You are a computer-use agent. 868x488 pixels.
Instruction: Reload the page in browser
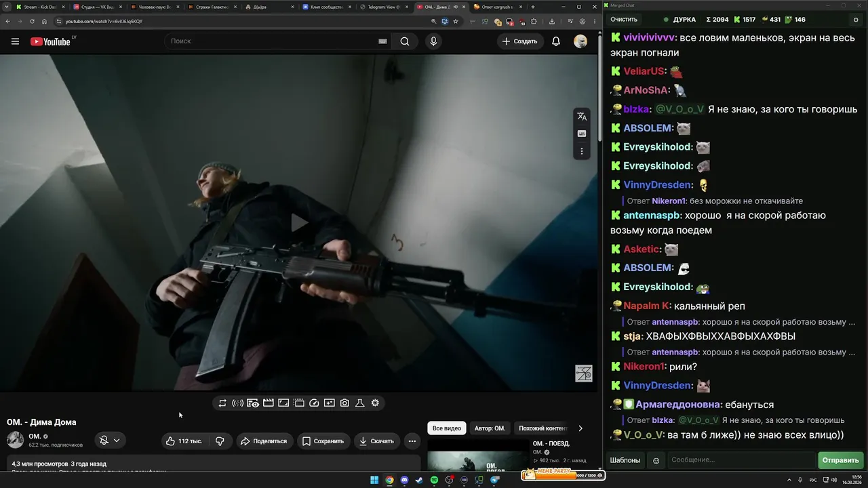[32, 22]
